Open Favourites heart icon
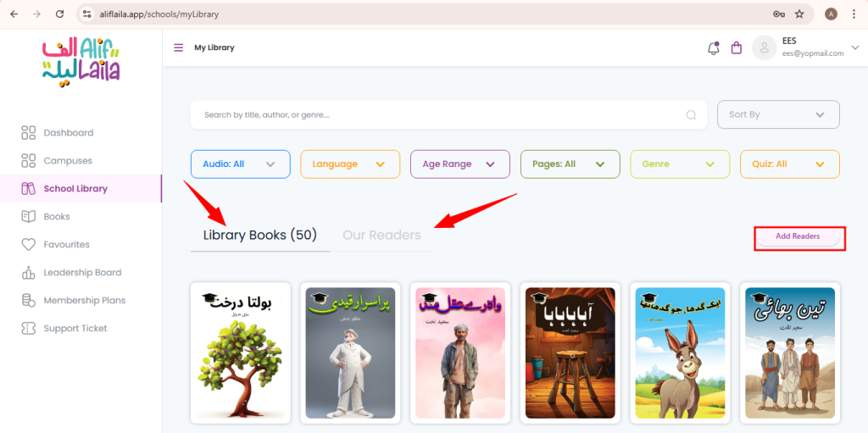This screenshot has width=868, height=433. click(28, 244)
